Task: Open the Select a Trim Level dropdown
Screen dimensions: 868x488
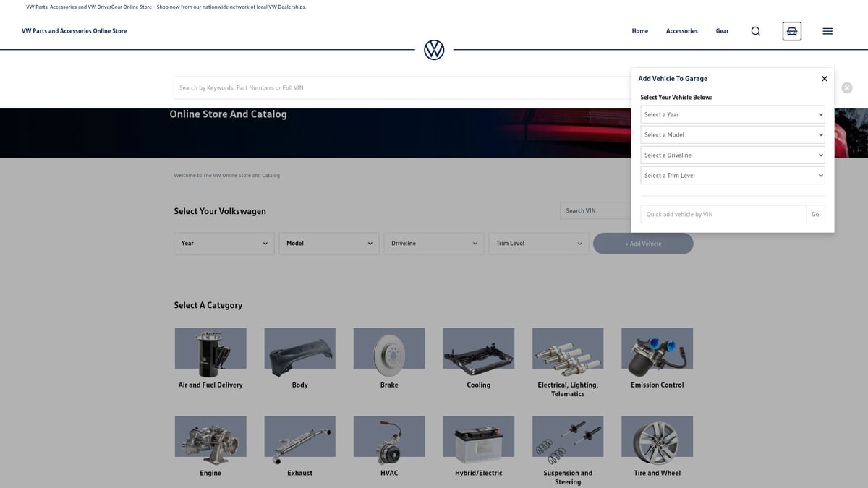Action: tap(732, 175)
